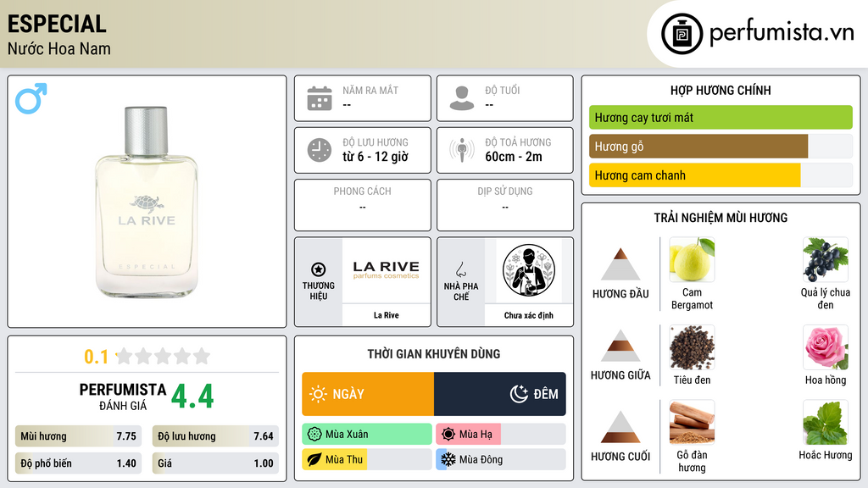
Task: Click the Độ phổ biến 1.40 score bar
Action: [78, 463]
